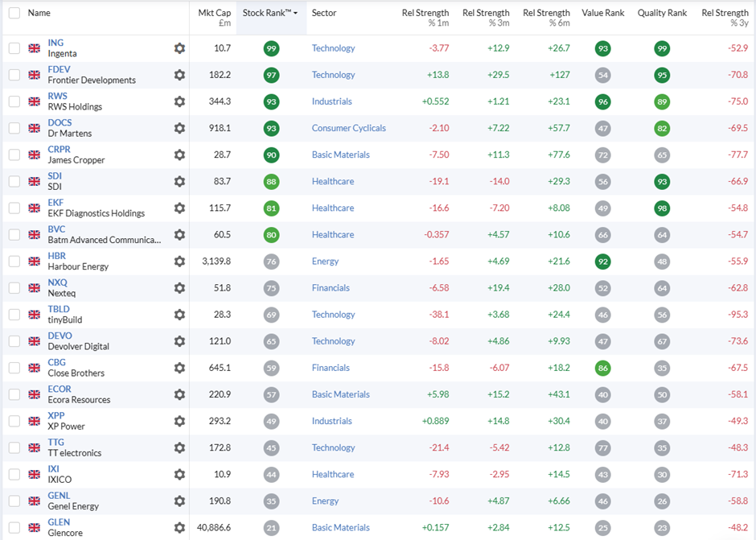Open the TTG ticker link
Viewport: 756px width, 540px height.
(x=56, y=442)
